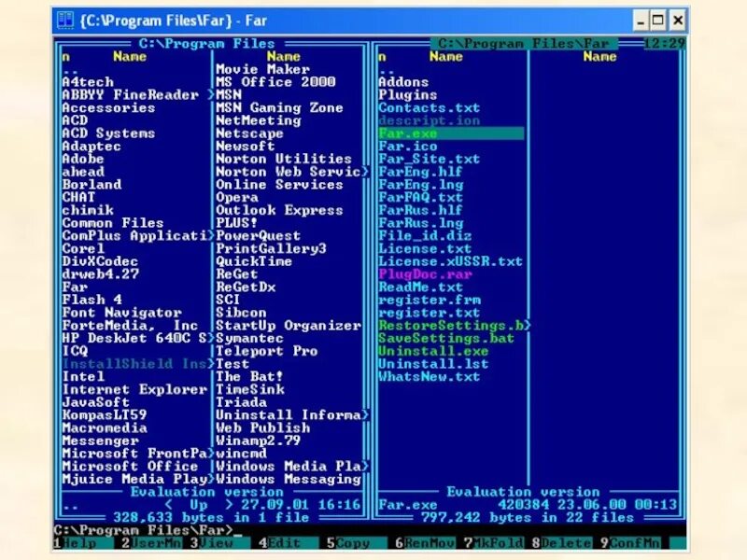
Task: Click the 9 ConfMn key bar button
Action: [x=630, y=543]
